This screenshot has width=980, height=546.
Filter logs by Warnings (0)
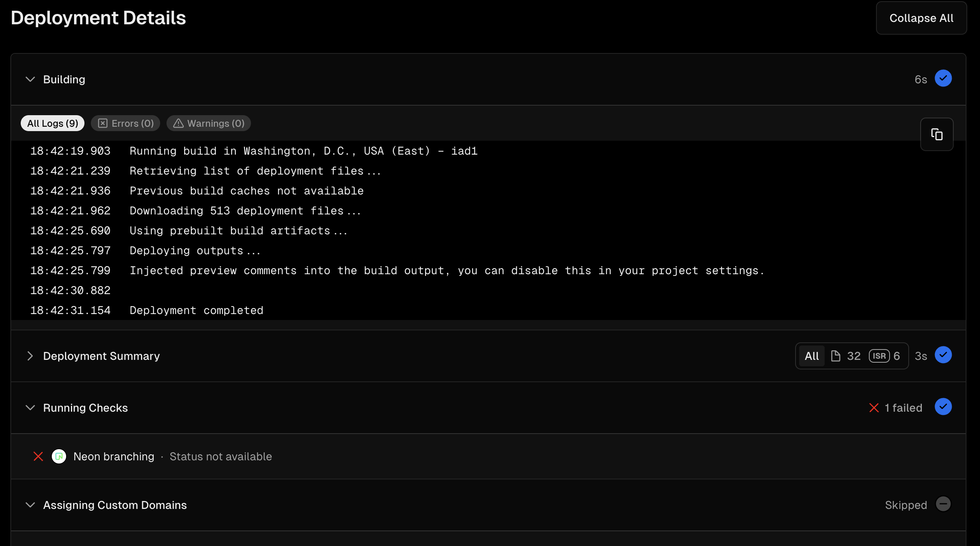coord(209,124)
